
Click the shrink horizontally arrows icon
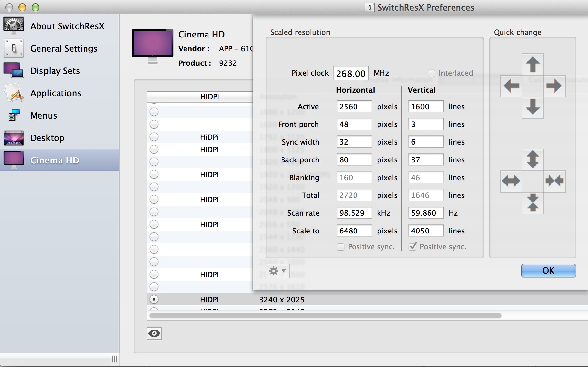click(x=554, y=181)
